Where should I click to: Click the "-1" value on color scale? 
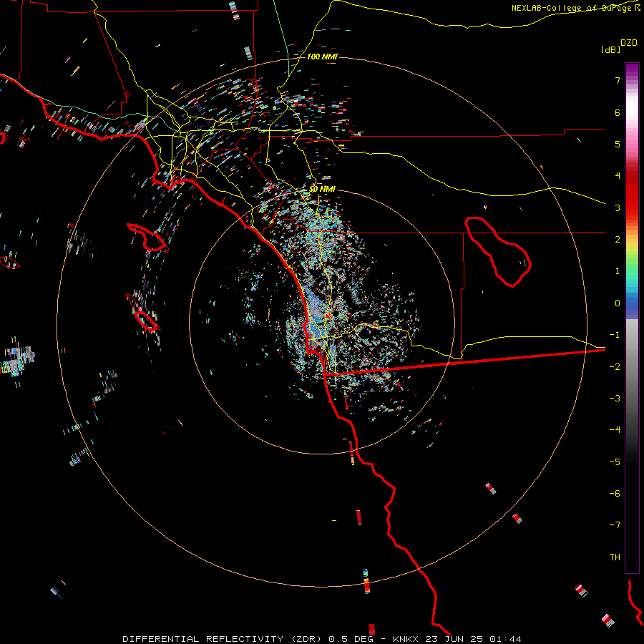click(x=615, y=335)
